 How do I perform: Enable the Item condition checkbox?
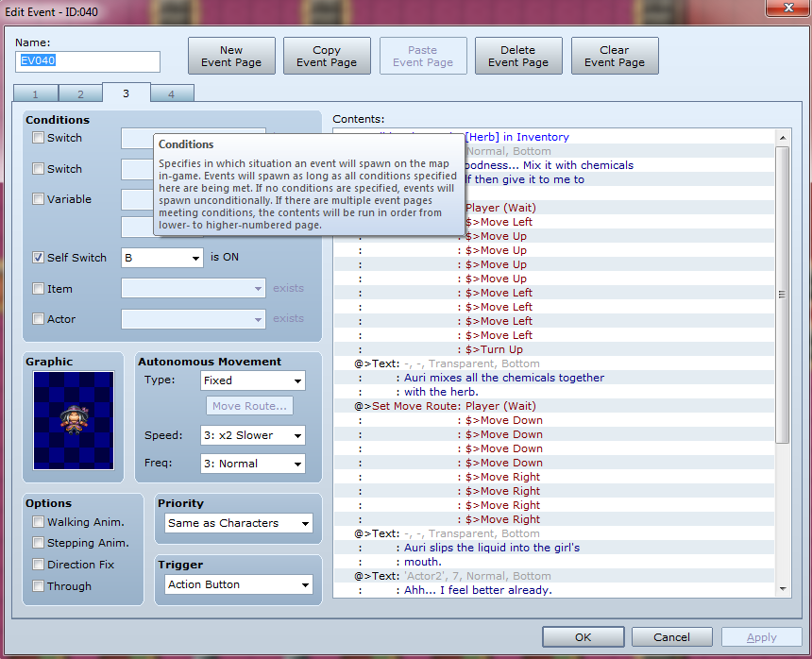click(x=39, y=288)
